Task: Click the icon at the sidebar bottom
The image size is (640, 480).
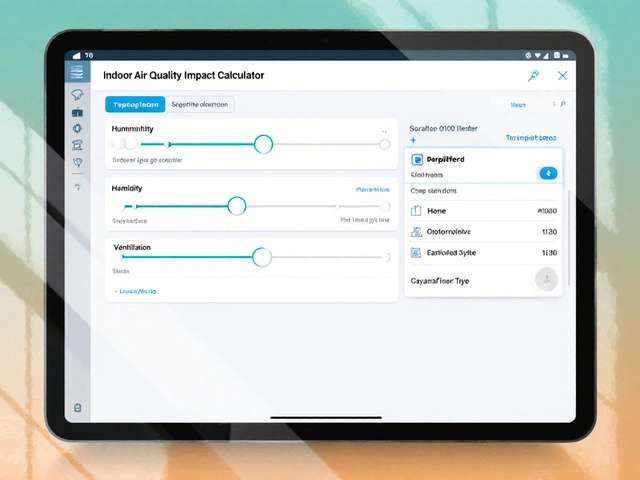Action: click(x=77, y=409)
